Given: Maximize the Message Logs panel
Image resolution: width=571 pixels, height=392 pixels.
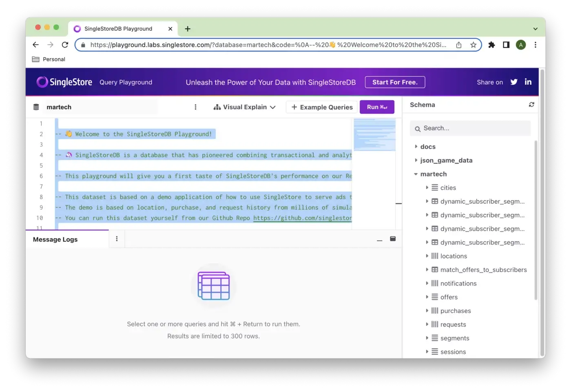Looking at the screenshot, I should point(393,239).
